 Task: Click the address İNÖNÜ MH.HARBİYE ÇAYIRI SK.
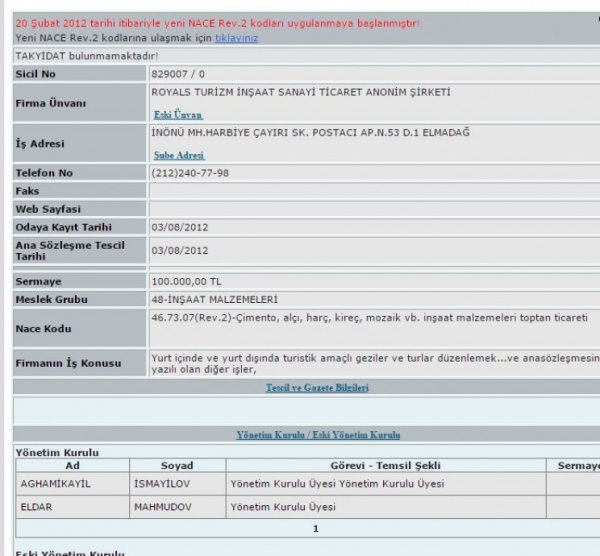pos(310,133)
